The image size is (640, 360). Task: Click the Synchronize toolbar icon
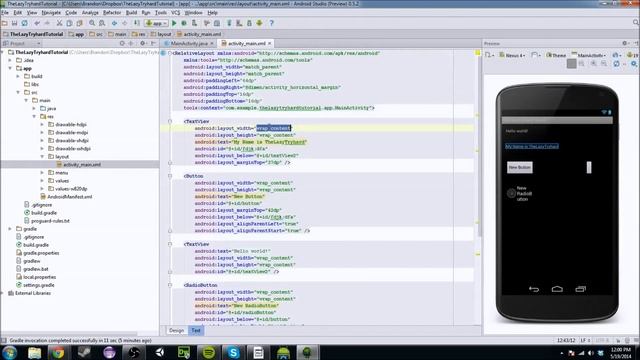(x=24, y=23)
